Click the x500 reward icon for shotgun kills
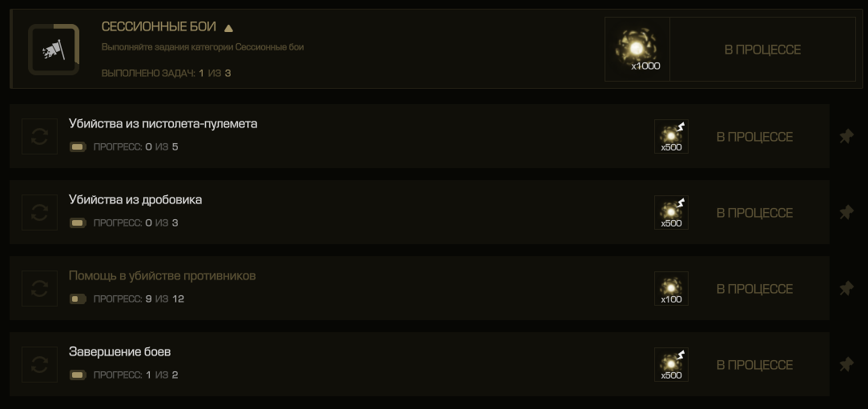 point(671,213)
